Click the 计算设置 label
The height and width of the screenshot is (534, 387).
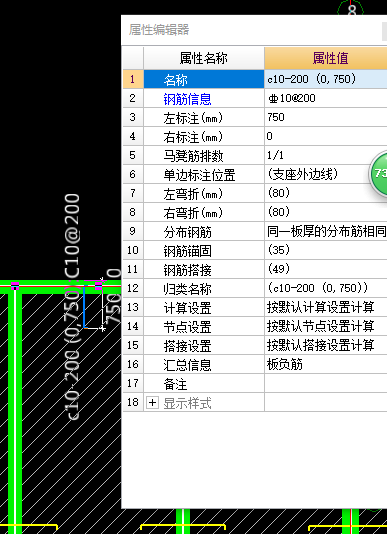187,309
